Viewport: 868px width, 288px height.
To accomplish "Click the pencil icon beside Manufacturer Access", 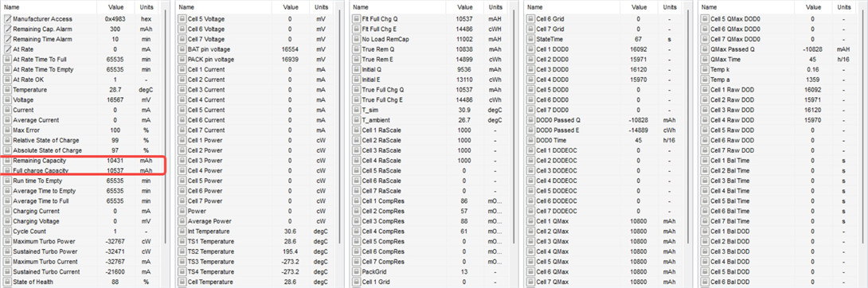I will 8,19.
